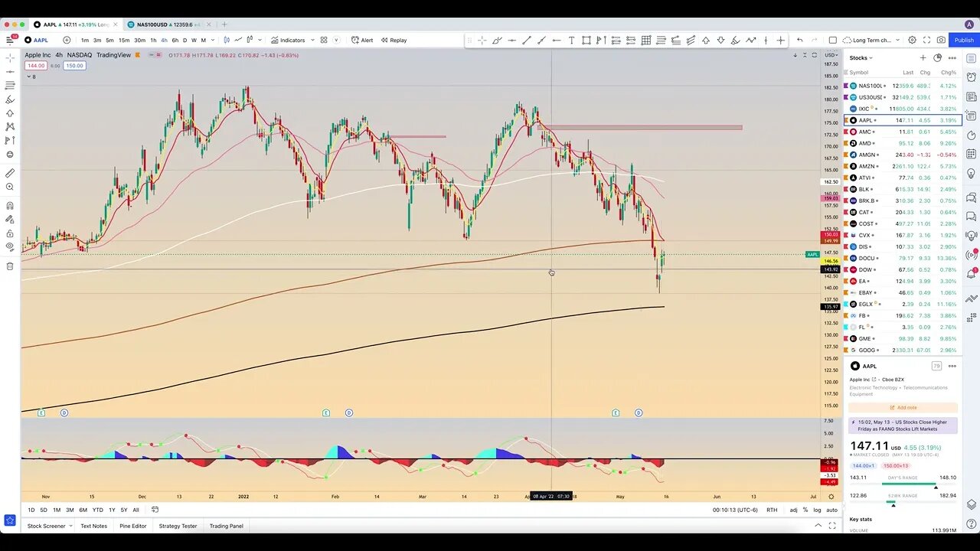
Task: Create an Alert
Action: 362,40
